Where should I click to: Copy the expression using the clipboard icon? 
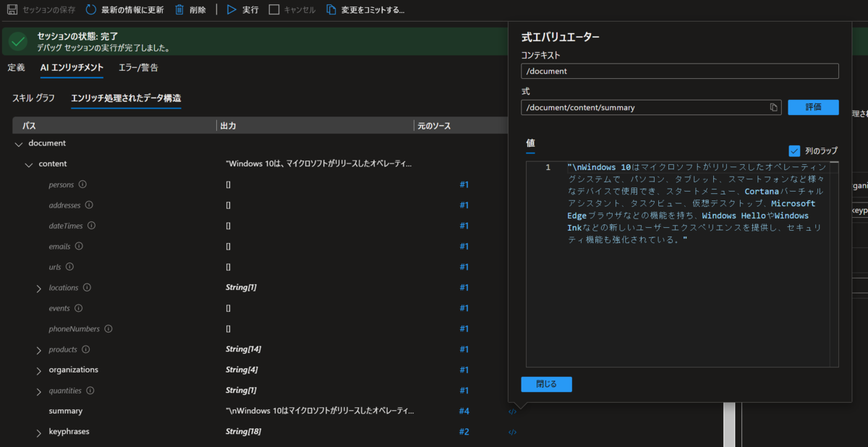click(x=773, y=107)
